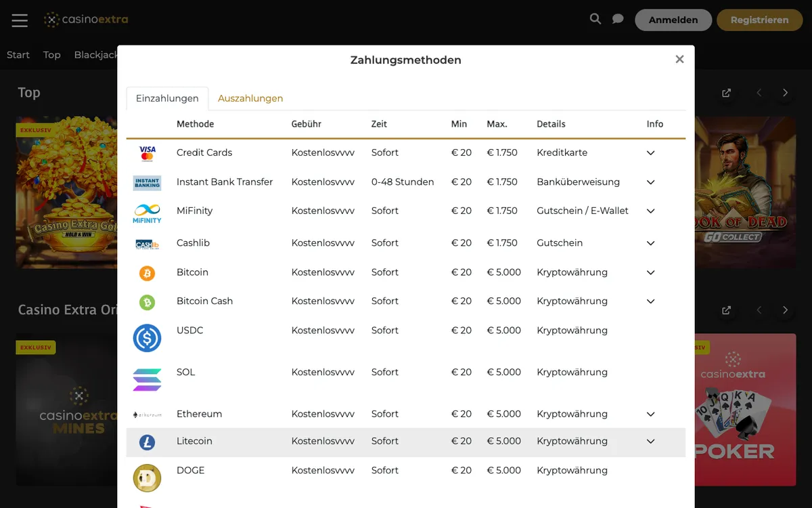Click the Bitcoin Cash method name

click(x=204, y=301)
